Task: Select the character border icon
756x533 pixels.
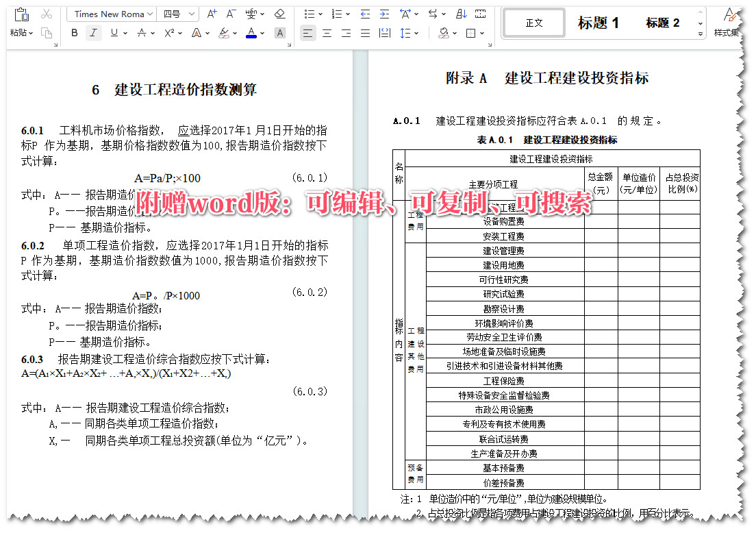Action: pos(279,32)
